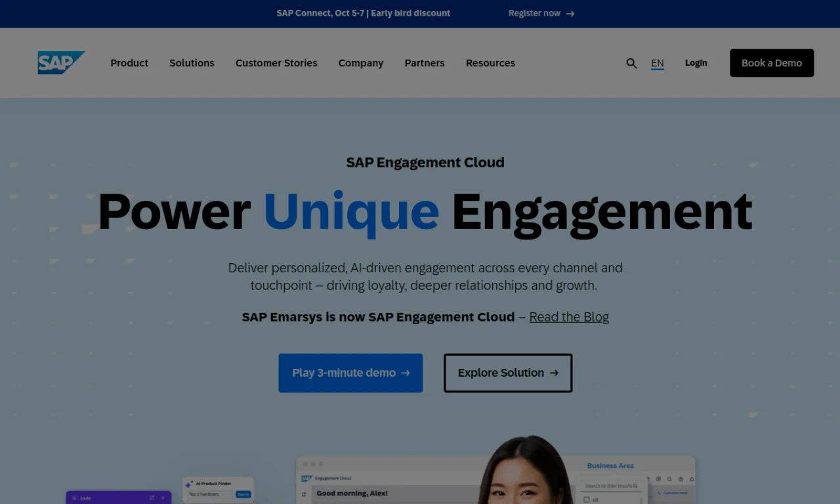Click the Explore Solution button

click(508, 373)
